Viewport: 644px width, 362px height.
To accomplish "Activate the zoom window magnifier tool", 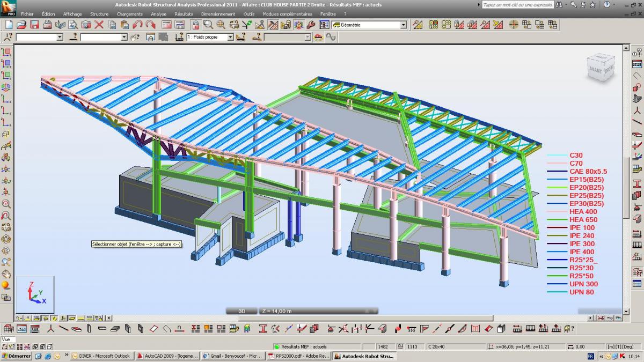I will point(208,25).
